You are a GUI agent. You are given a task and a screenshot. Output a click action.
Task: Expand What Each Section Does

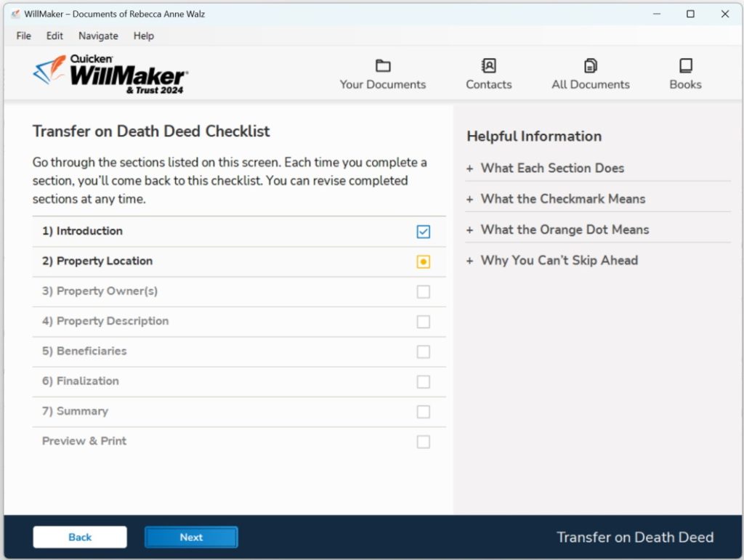pos(551,168)
